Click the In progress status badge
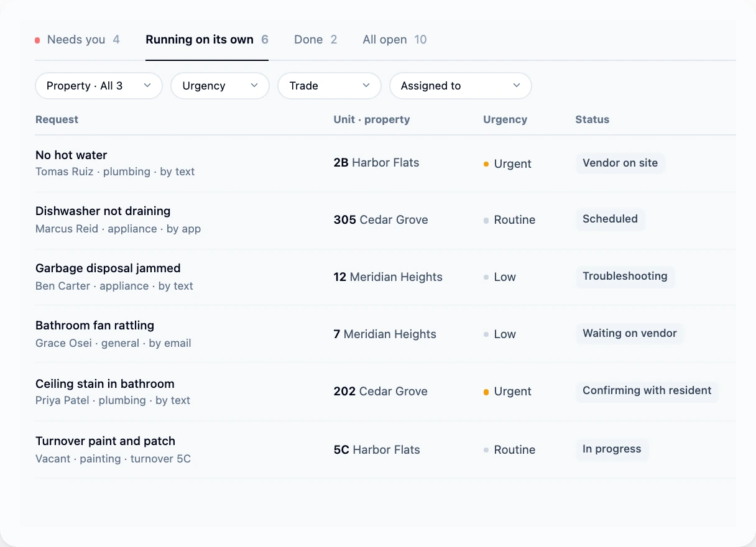This screenshot has height=547, width=756. (612, 449)
